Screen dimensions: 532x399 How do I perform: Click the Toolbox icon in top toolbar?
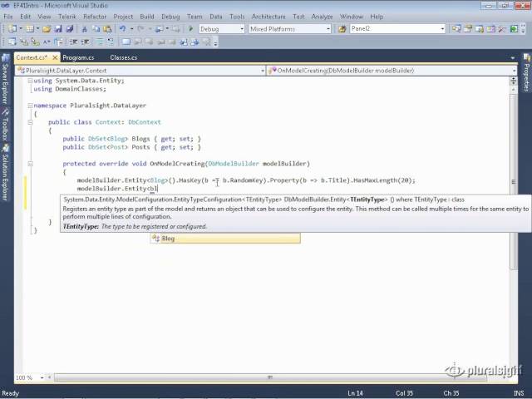tap(502, 29)
